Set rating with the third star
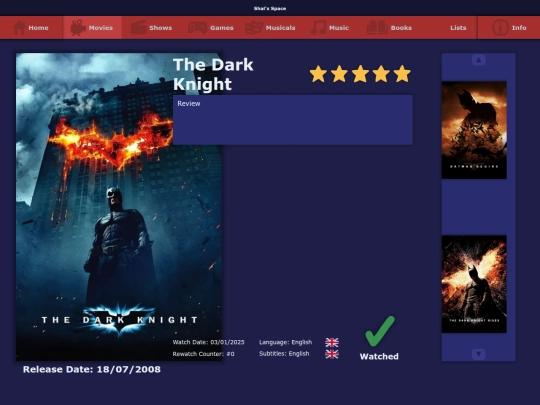 [360, 74]
